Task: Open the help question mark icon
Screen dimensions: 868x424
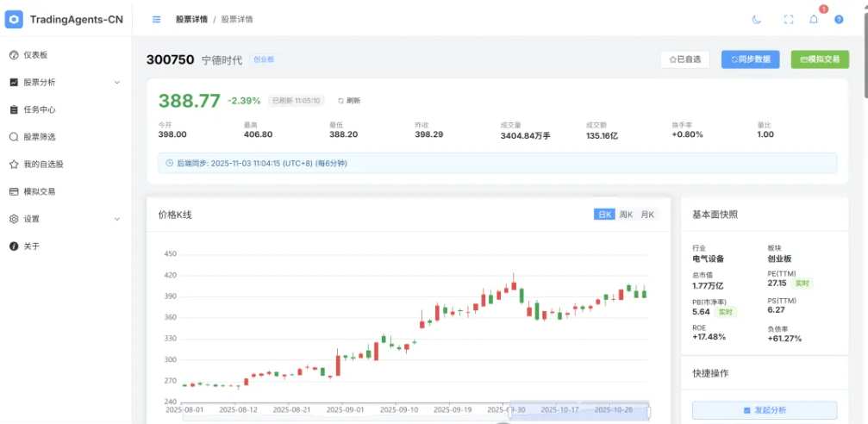Action: click(x=839, y=19)
